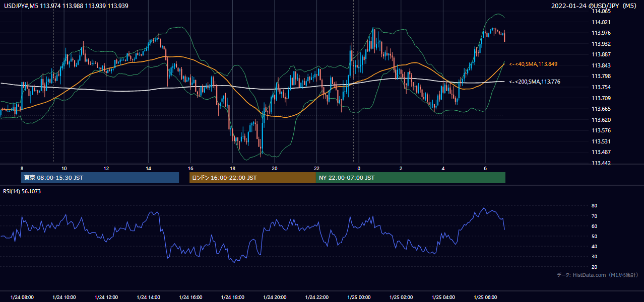Click hour label 22 under the price chart
The image size is (644, 302).
[316, 168]
